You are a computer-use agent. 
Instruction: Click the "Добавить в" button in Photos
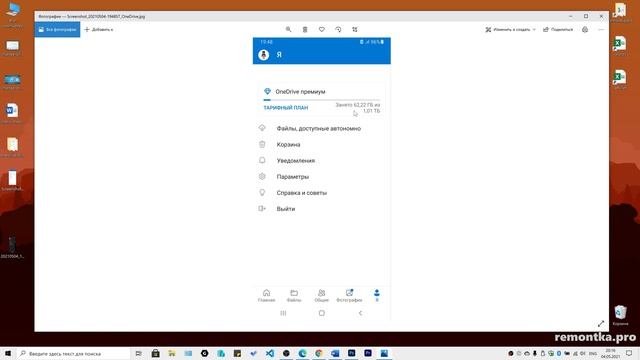[x=99, y=29]
